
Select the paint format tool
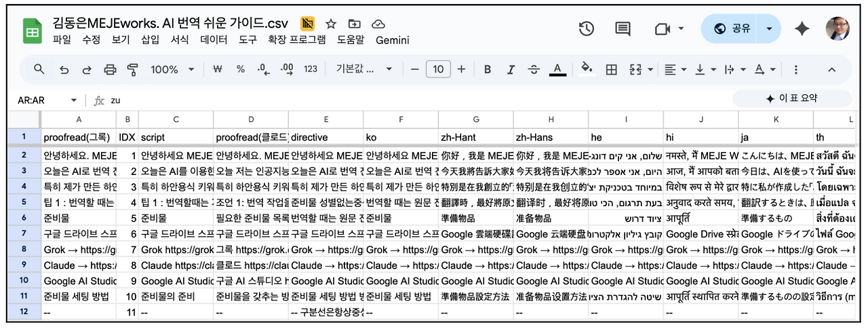[133, 69]
